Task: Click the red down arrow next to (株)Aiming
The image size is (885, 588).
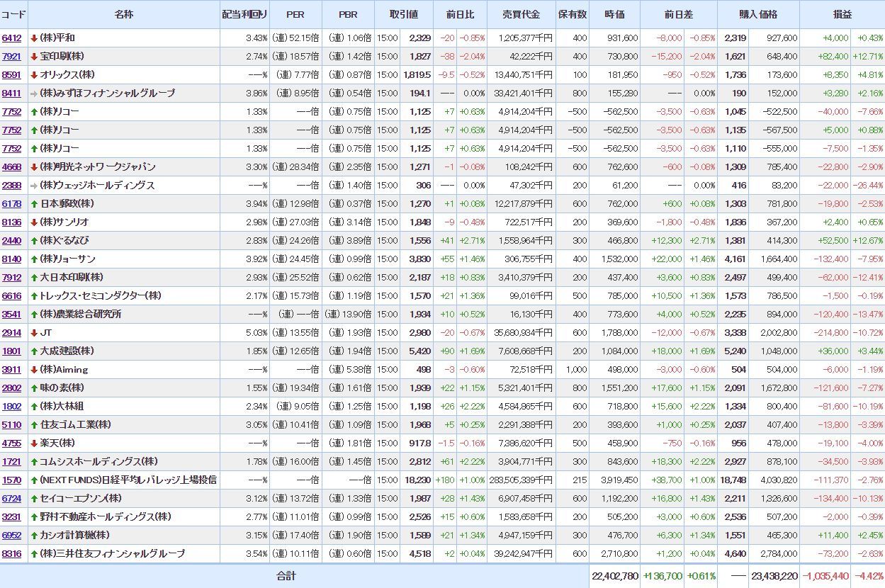Action: tap(33, 370)
